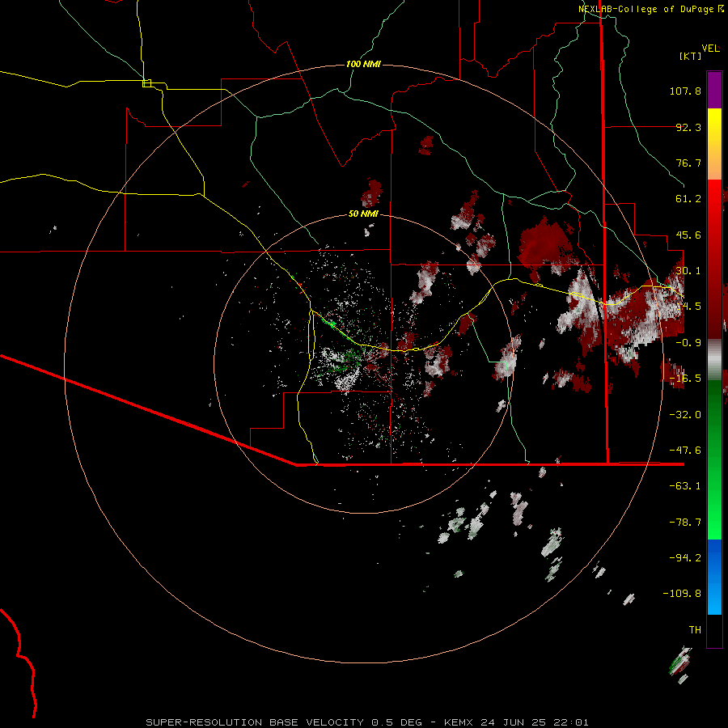Click the 61.2 velocity scale value
This screenshot has width=728, height=728.
coord(688,199)
